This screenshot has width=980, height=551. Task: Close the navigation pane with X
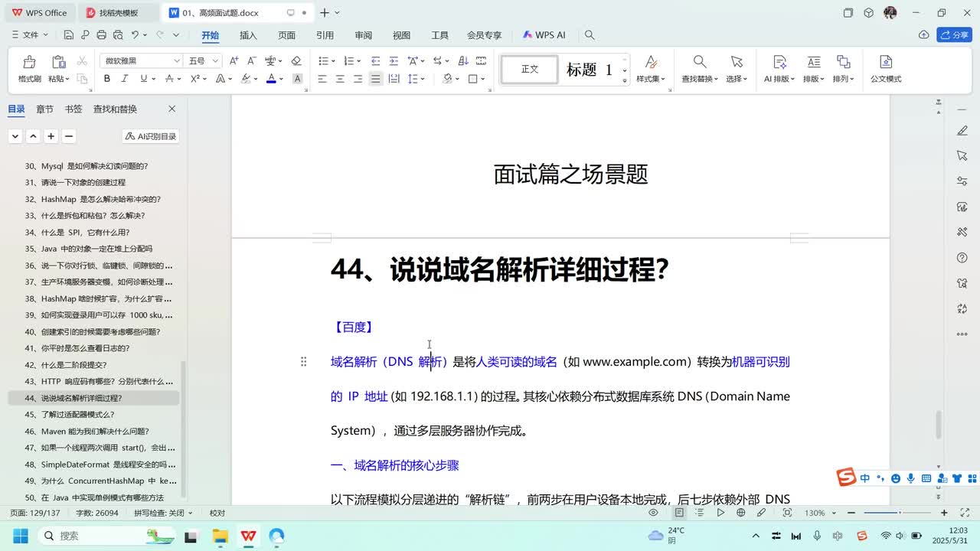coord(171,109)
